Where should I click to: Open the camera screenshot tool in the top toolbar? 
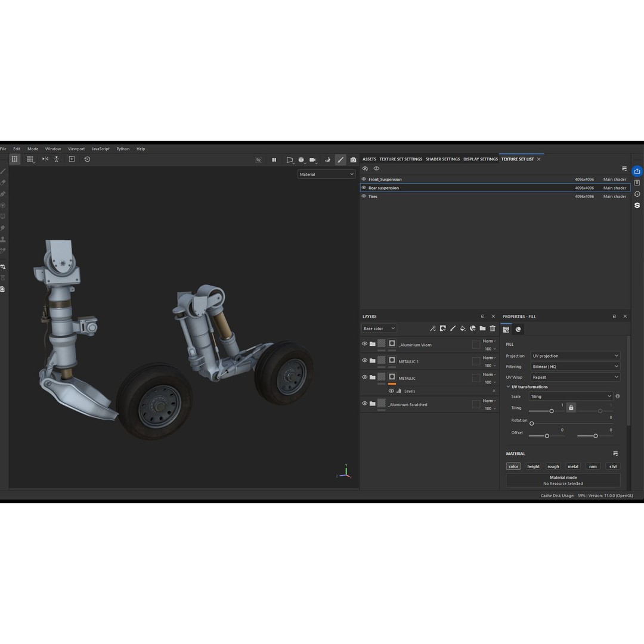pos(353,160)
